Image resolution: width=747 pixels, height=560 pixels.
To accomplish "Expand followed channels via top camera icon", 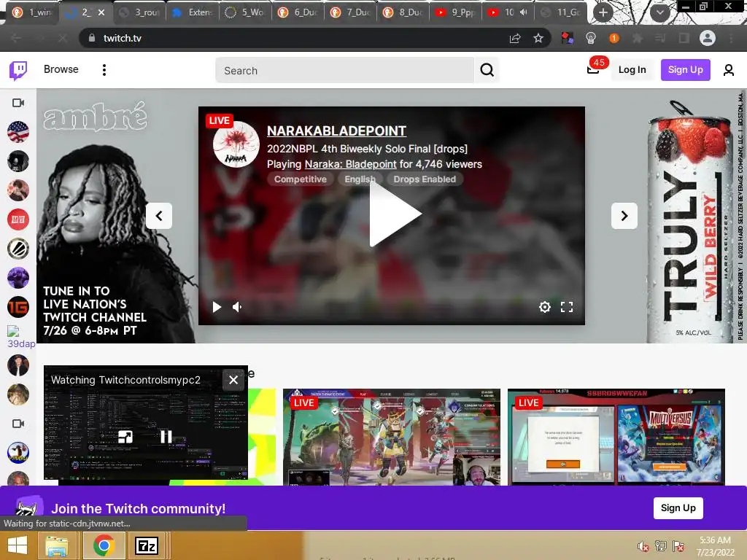I will (x=18, y=103).
